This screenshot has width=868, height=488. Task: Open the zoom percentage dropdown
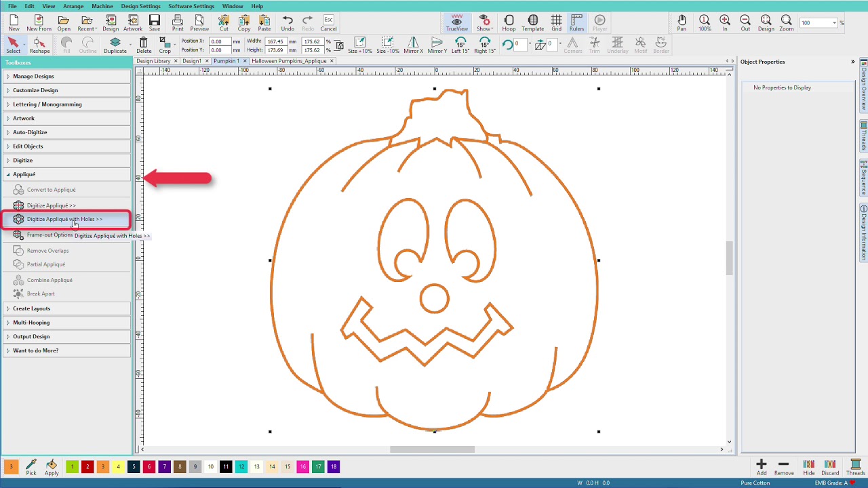pos(835,23)
